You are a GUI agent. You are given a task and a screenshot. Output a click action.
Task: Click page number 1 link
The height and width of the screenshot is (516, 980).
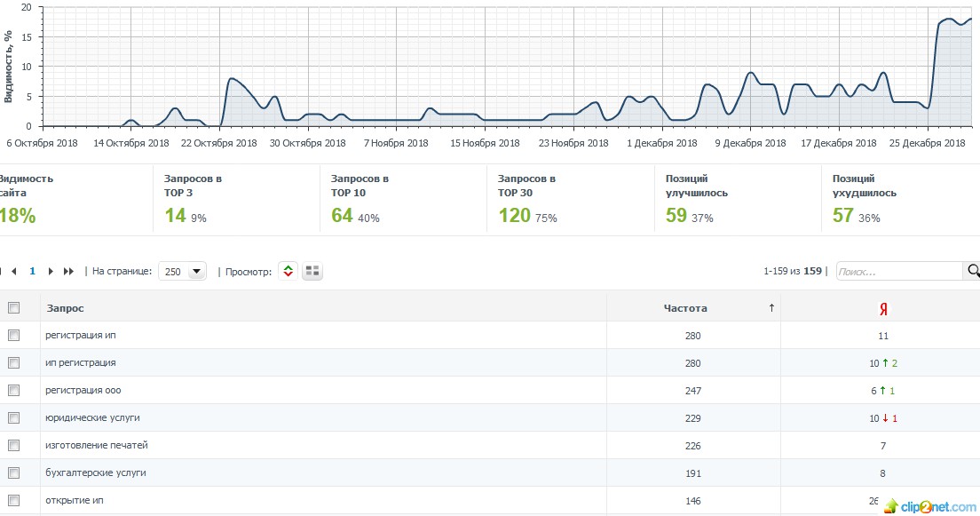pyautogui.click(x=33, y=272)
